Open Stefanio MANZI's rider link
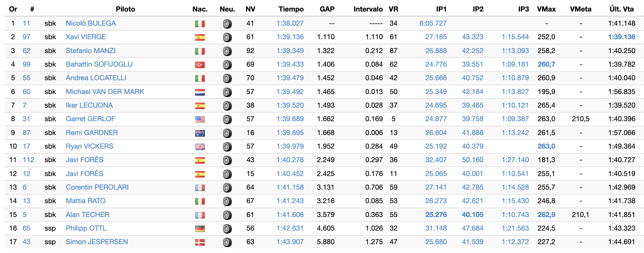Viewport: 644px width, 253px height. pyautogui.click(x=90, y=51)
